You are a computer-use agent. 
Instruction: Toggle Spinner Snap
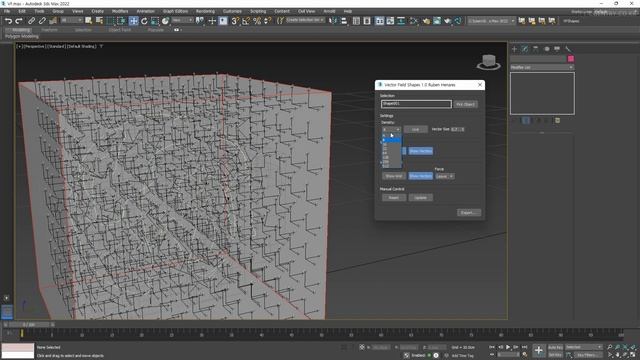[267, 21]
